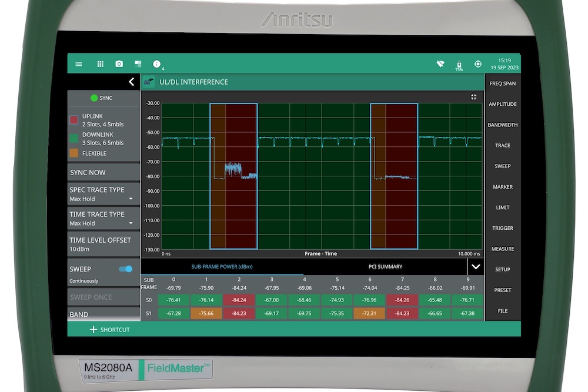Screen dimensions: 588x392
Task: Click the Wi-Fi status icon
Action: coord(440,63)
